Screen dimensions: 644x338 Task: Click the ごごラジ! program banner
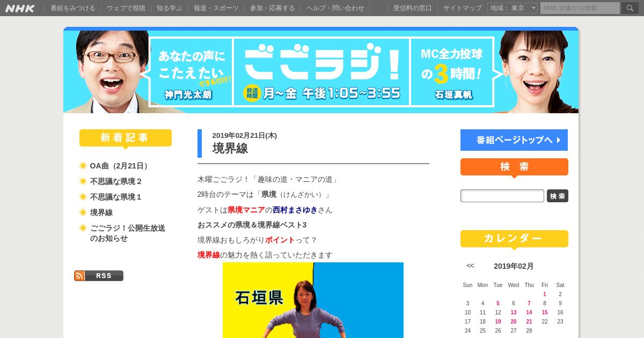coord(321,71)
